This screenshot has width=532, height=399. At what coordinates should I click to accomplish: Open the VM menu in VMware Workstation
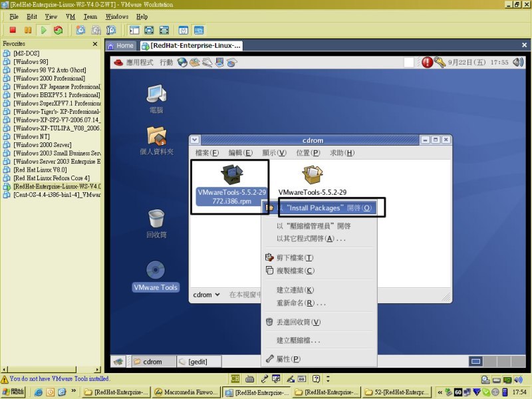(70, 16)
